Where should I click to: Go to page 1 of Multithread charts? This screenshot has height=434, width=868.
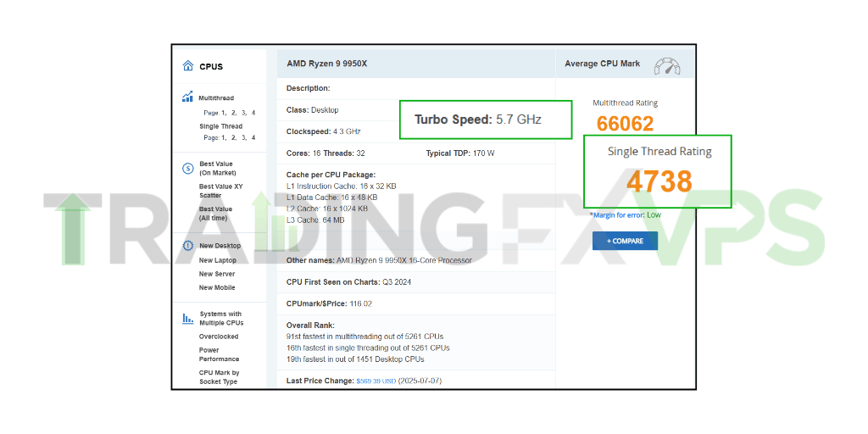[224, 113]
